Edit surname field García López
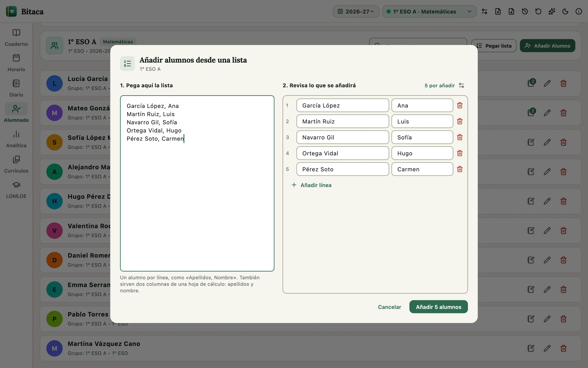Screen dimensions: 588x368 tap(343, 105)
